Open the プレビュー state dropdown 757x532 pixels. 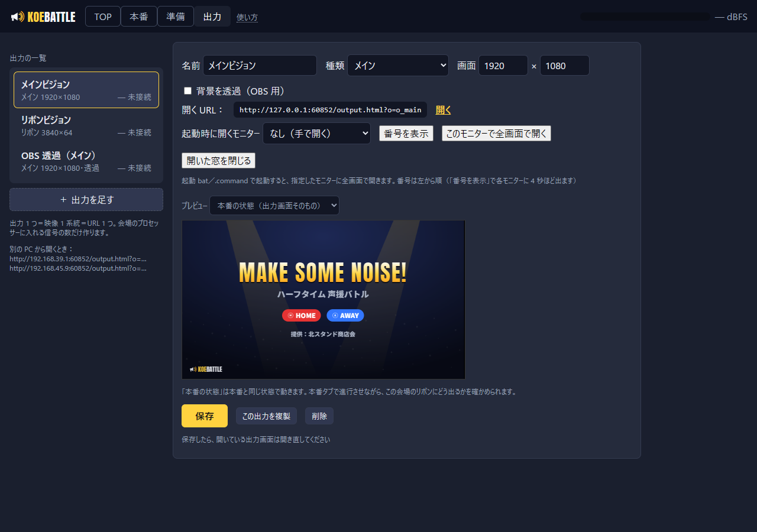coord(274,206)
